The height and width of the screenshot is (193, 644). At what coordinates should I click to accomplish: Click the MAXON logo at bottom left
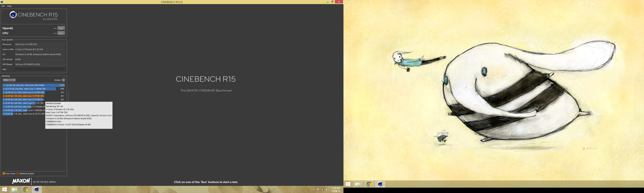tap(21, 181)
